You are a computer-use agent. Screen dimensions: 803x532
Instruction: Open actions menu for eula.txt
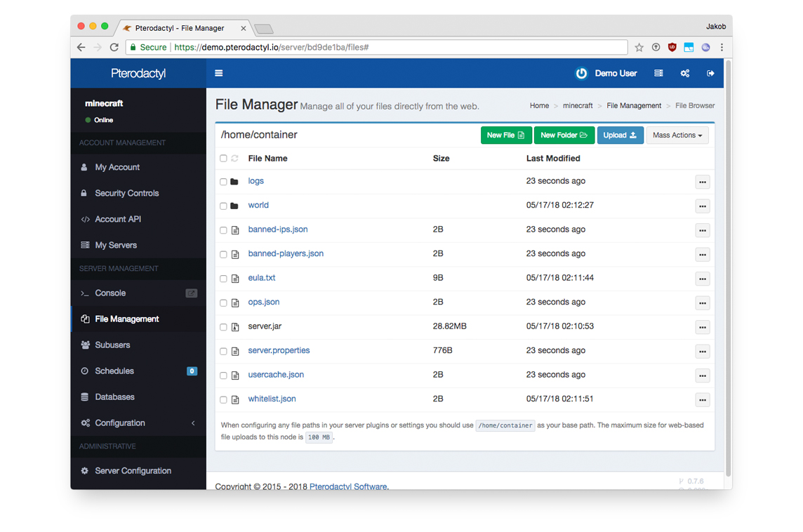coord(702,279)
